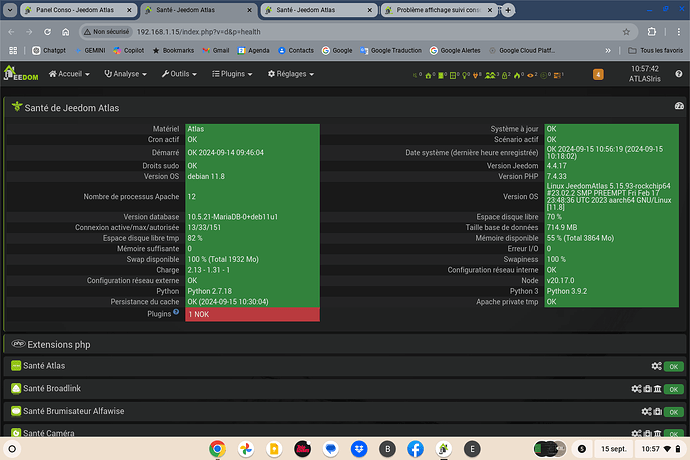
Task: Click the browser address bar URL
Action: [198, 32]
